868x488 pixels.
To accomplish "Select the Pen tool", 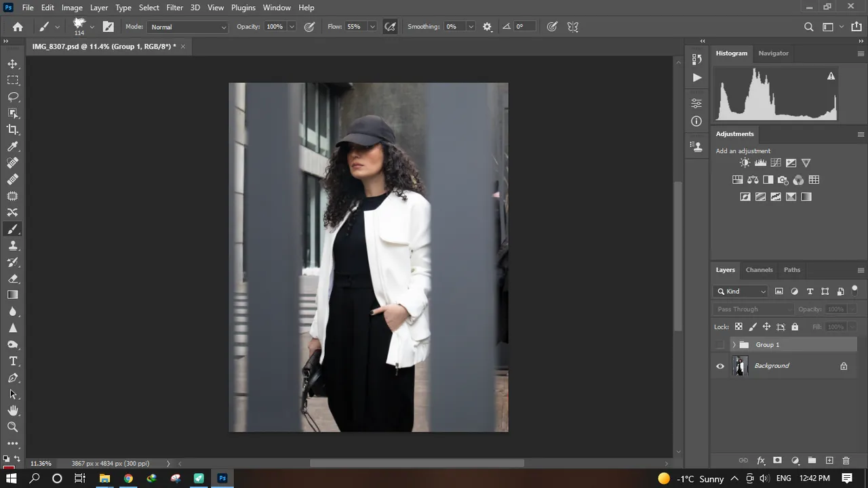I will pyautogui.click(x=13, y=378).
